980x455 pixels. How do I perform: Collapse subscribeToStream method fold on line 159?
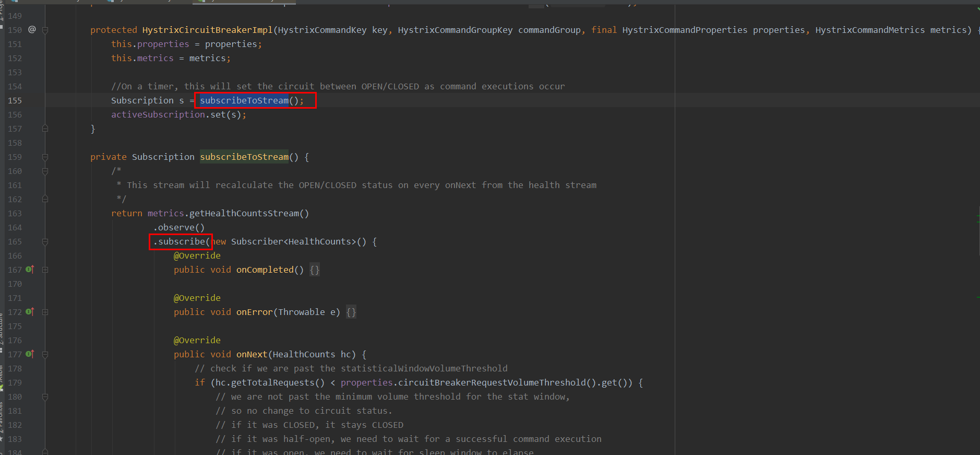click(x=45, y=157)
